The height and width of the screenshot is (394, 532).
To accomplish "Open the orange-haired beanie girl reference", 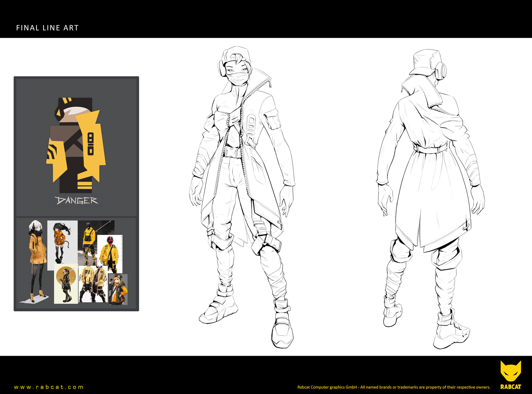I will [x=118, y=289].
